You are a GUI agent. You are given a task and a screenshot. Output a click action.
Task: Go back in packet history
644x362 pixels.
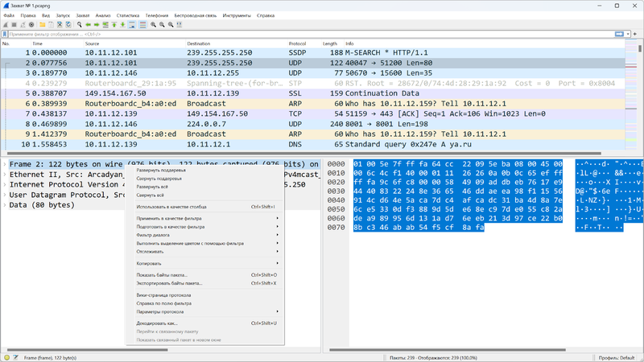pyautogui.click(x=88, y=25)
